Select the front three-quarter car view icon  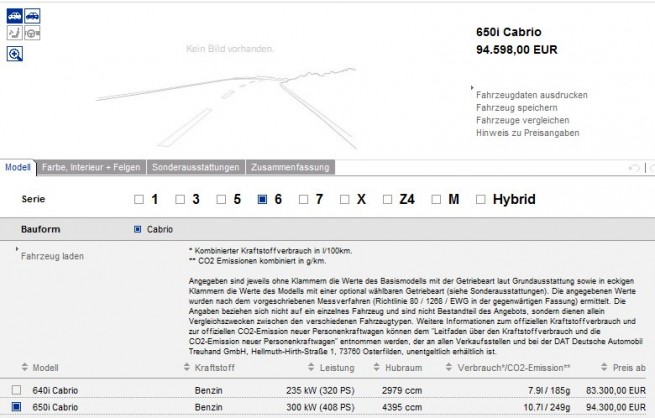coord(15,16)
